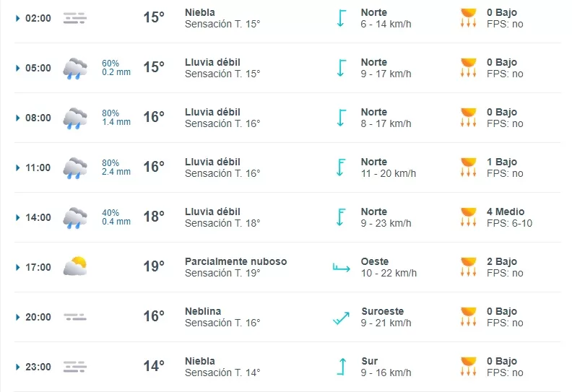Click the 19° temperature value

pyautogui.click(x=154, y=267)
